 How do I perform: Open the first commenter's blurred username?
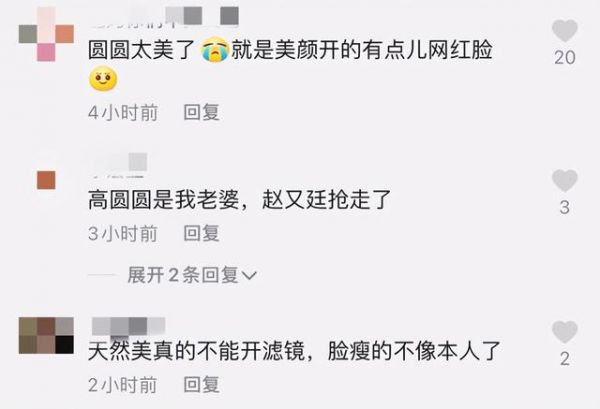point(165,17)
